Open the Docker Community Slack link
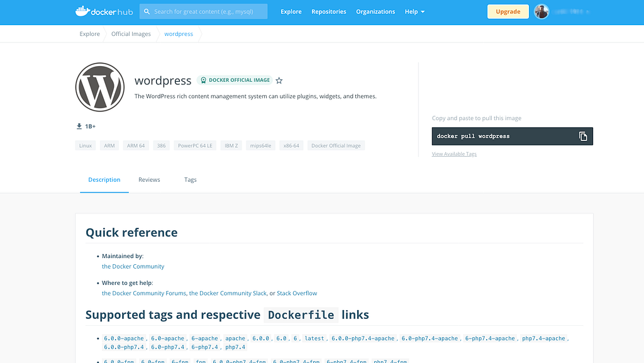 (x=228, y=293)
